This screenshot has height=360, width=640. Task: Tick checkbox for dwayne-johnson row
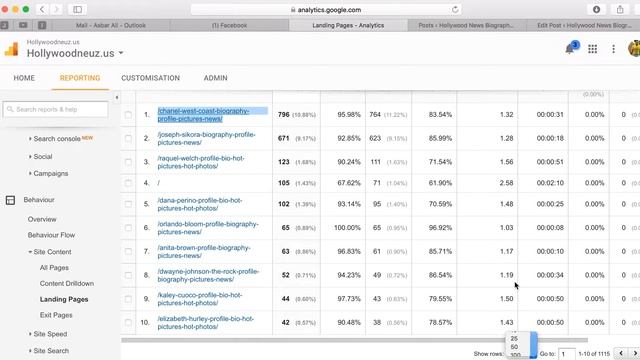pos(128,275)
